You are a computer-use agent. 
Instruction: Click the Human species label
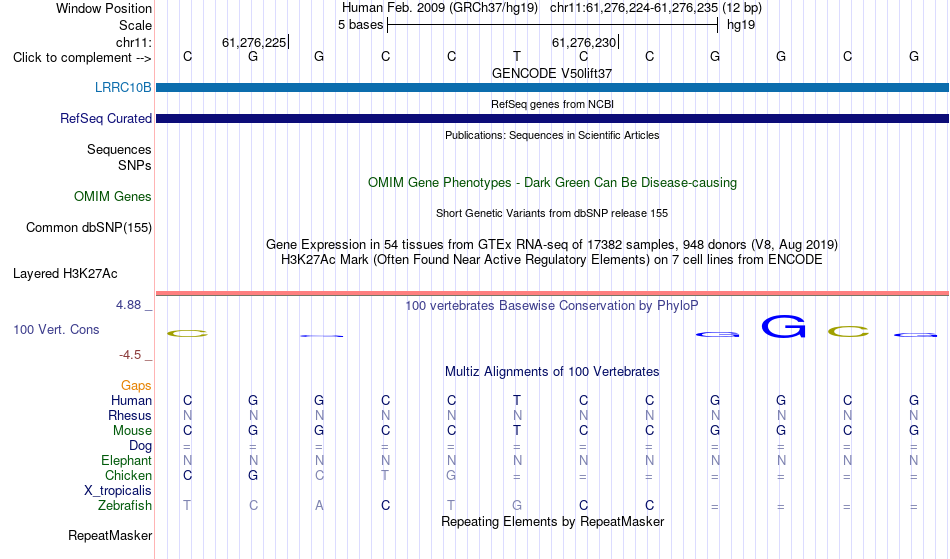coord(131,400)
